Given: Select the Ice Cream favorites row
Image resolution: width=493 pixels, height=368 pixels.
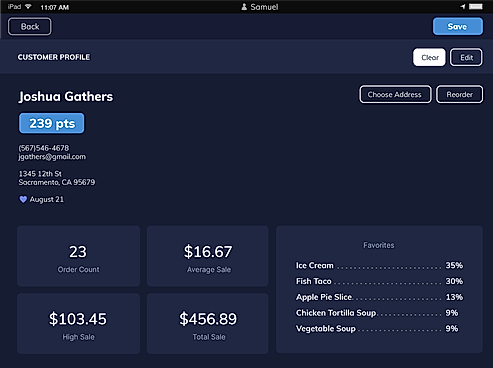Looking at the screenshot, I should pyautogui.click(x=379, y=265).
